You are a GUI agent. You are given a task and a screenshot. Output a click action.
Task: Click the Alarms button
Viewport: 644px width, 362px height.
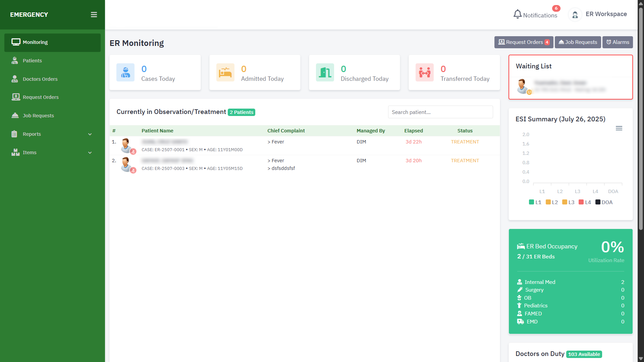618,42
